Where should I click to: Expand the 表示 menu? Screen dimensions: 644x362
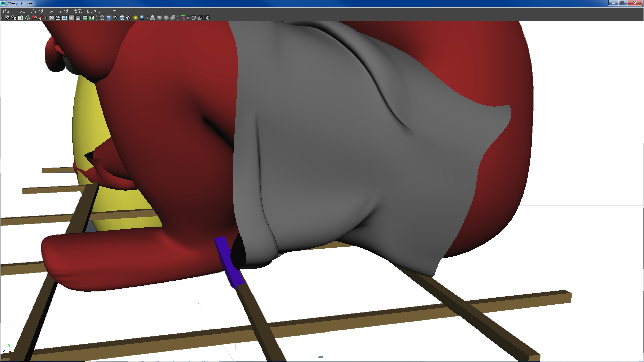pos(77,11)
